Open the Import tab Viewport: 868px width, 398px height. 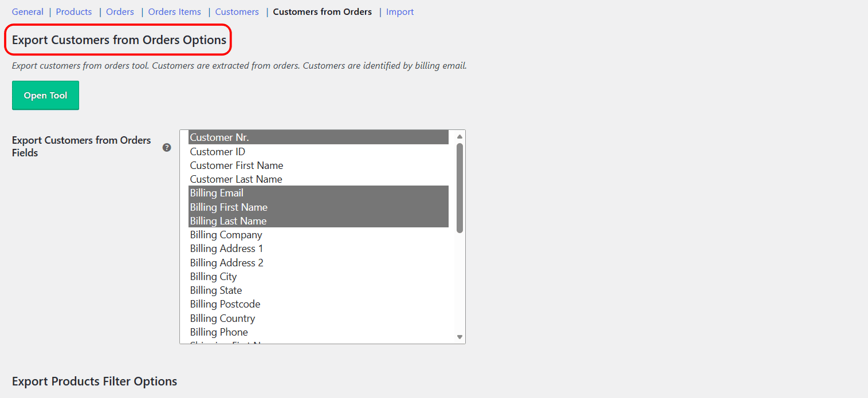[400, 11]
